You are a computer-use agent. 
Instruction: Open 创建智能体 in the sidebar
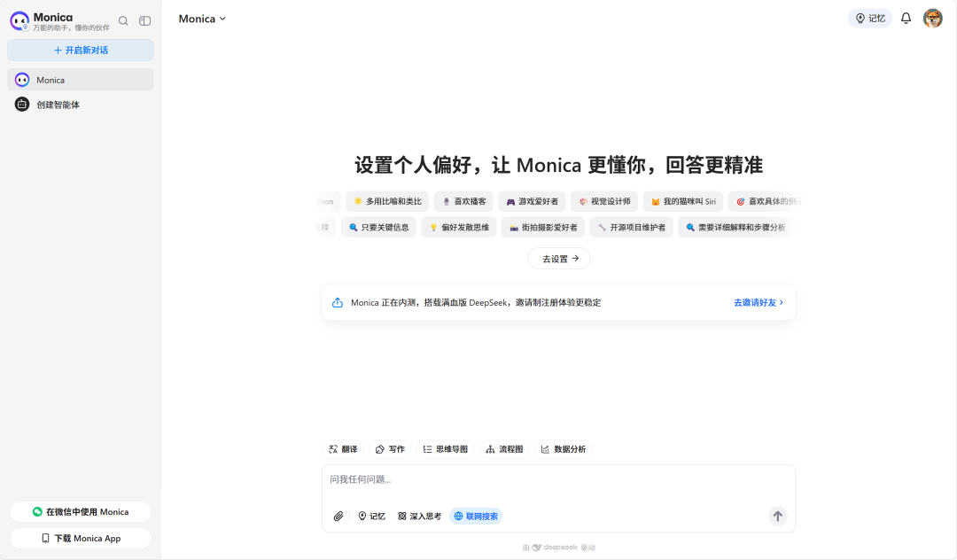[81, 105]
